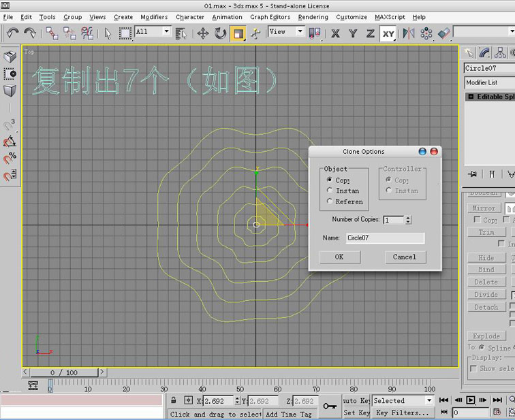Expand the Editable Spline stack entry

click(471, 97)
